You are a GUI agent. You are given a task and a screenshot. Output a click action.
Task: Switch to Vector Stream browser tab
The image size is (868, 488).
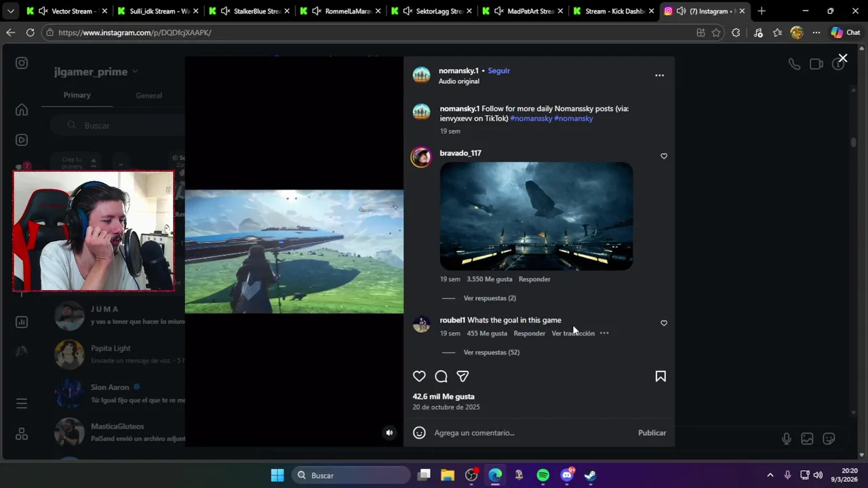(x=66, y=11)
